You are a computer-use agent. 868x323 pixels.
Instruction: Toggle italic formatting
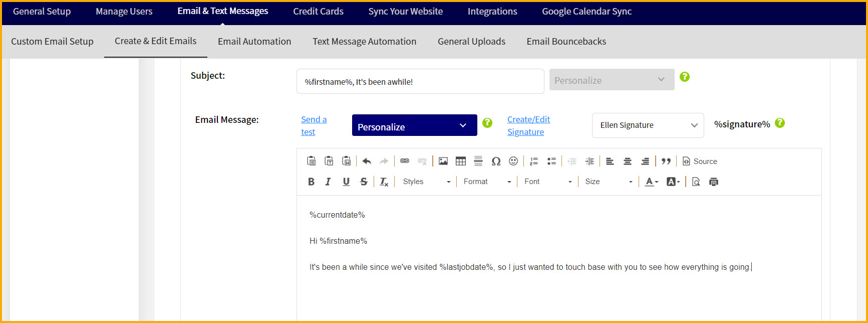pos(328,182)
